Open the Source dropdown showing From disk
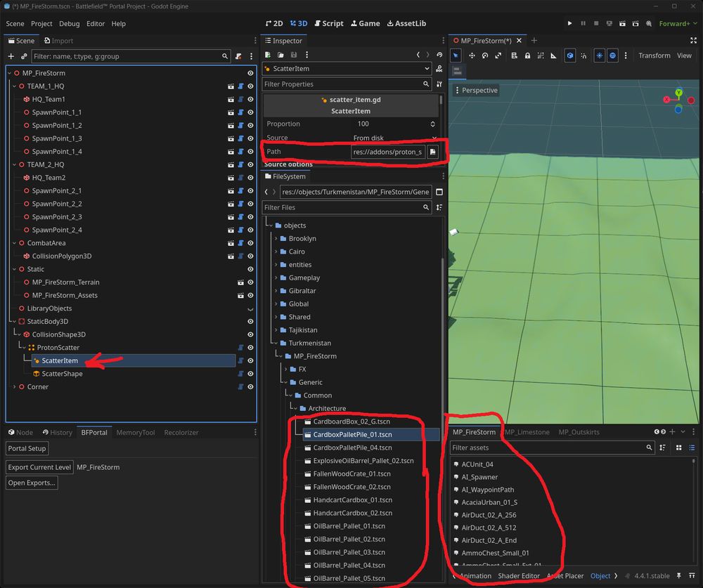The width and height of the screenshot is (703, 588). click(x=394, y=138)
